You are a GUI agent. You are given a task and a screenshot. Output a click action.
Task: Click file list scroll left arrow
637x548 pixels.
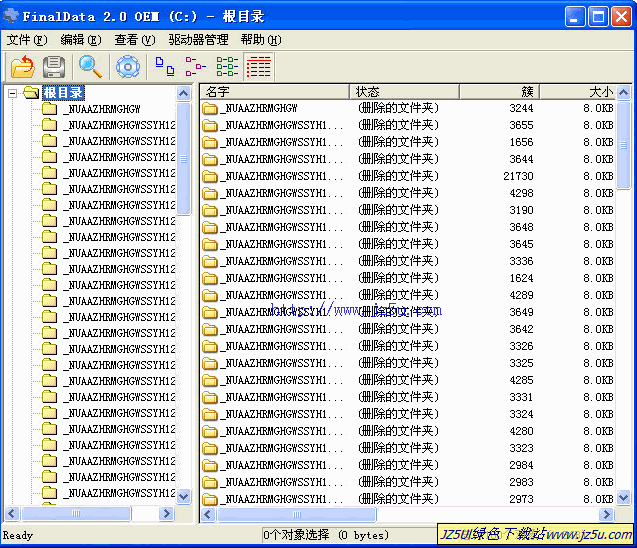click(x=208, y=514)
